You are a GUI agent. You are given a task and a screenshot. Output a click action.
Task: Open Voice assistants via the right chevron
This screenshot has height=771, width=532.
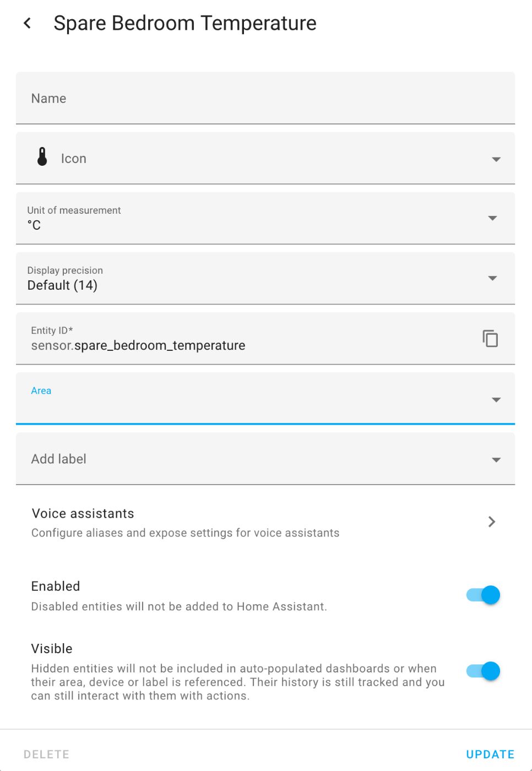pyautogui.click(x=491, y=522)
